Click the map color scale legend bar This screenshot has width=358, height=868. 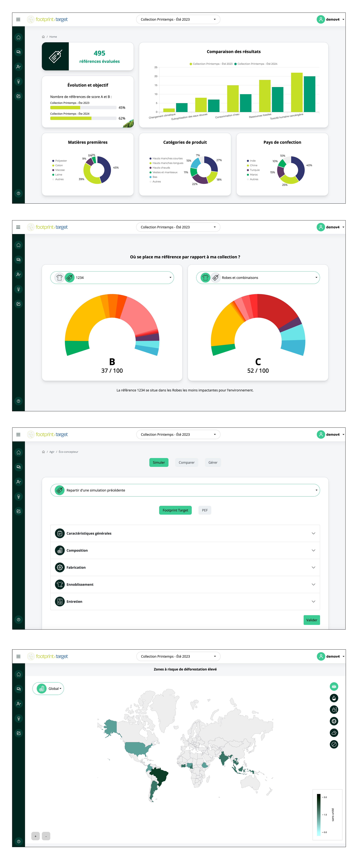coord(319,815)
